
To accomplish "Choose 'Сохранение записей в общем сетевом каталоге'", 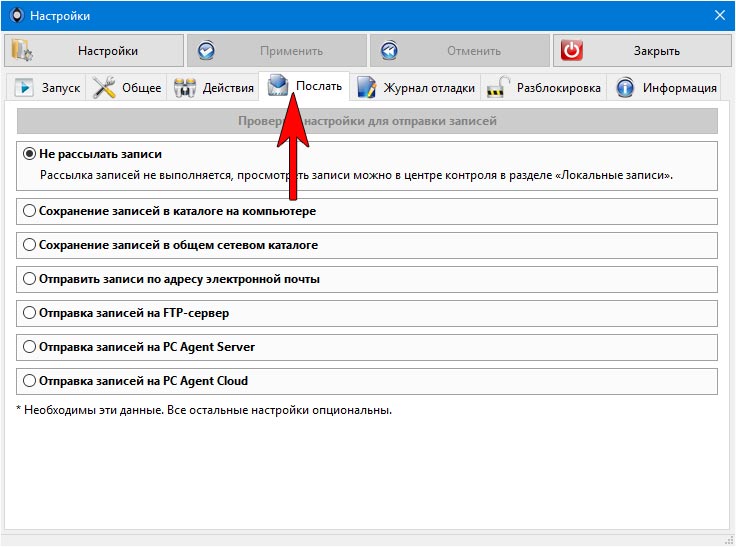I will pyautogui.click(x=29, y=245).
